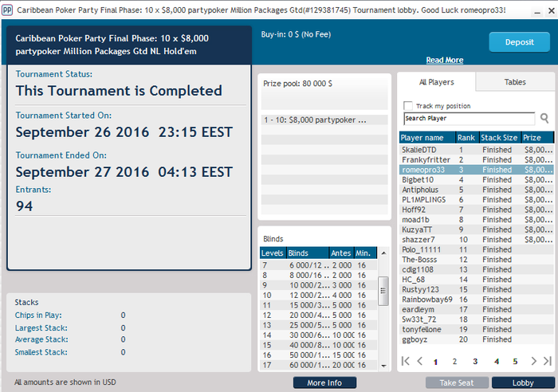Select player Bigbet10 row
The height and width of the screenshot is (392, 558).
tap(477, 179)
